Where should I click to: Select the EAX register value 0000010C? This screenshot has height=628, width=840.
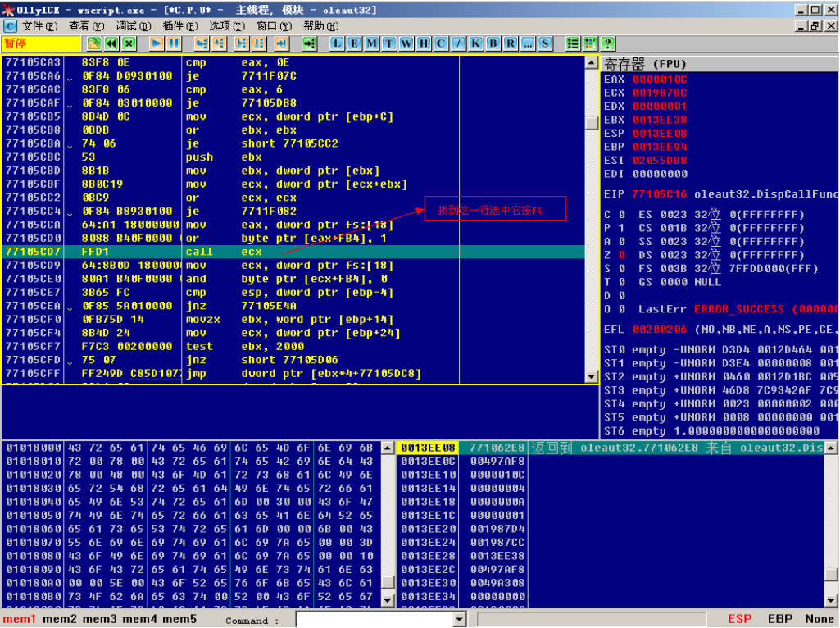pos(660,80)
